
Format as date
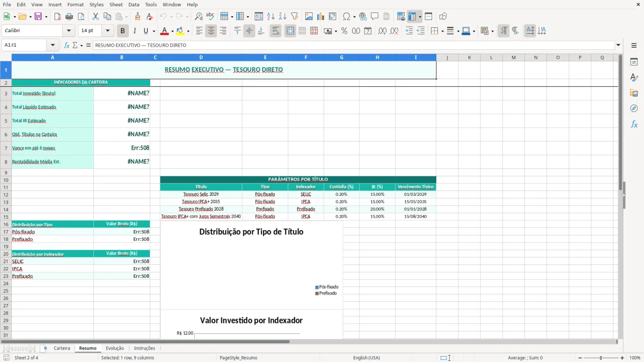click(368, 31)
